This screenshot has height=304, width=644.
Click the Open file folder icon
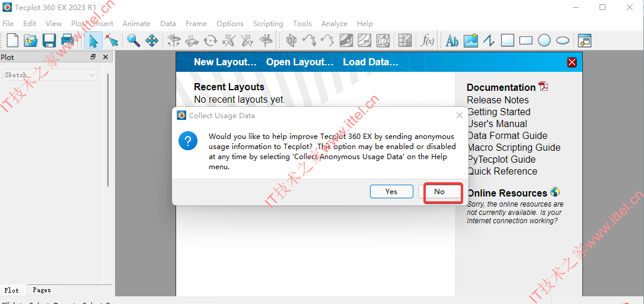point(30,40)
